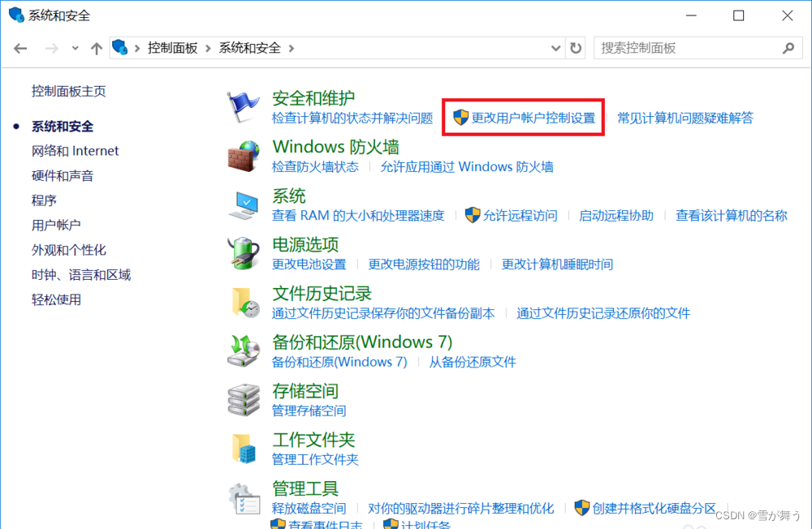Expand the address bar history dropdown
812x529 pixels.
tap(555, 48)
